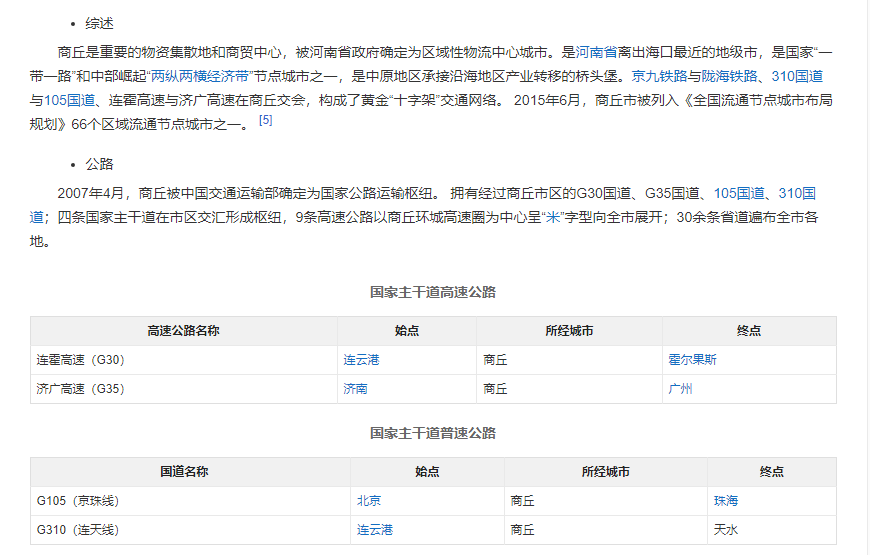Image resolution: width=870 pixels, height=555 pixels.
Task: Click the 北京 link in G105 row
Action: click(369, 501)
